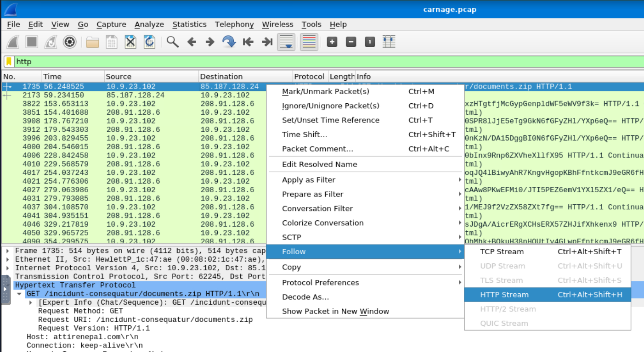Click the resize columns icon
Screen dimensions: 644x352
click(x=389, y=42)
